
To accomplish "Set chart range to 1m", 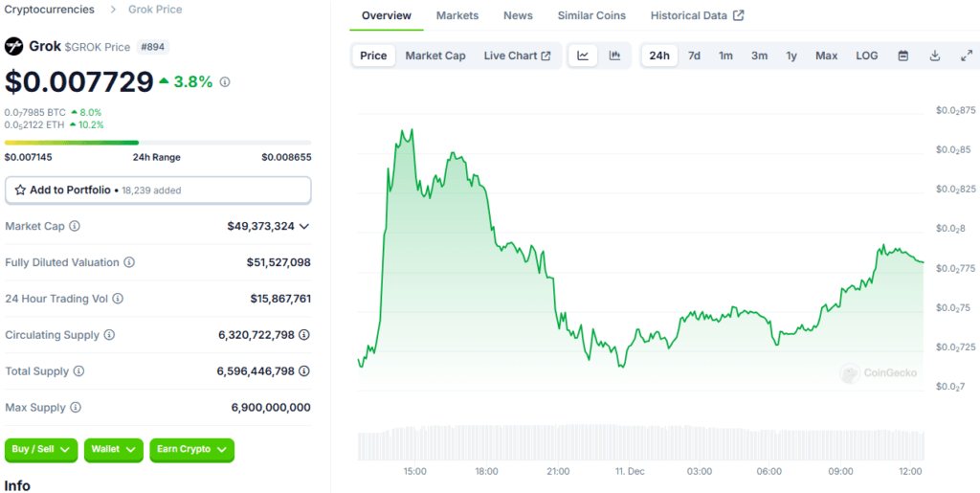I will [x=725, y=56].
